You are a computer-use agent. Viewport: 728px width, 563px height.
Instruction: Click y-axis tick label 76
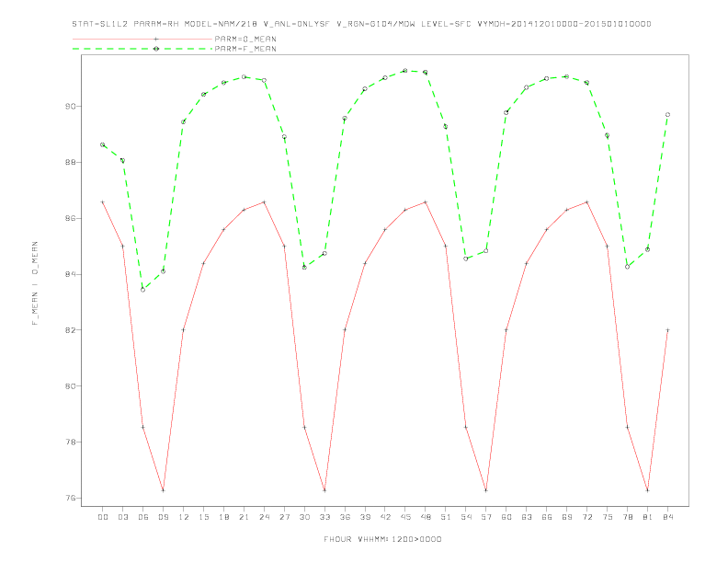pyautogui.click(x=70, y=498)
